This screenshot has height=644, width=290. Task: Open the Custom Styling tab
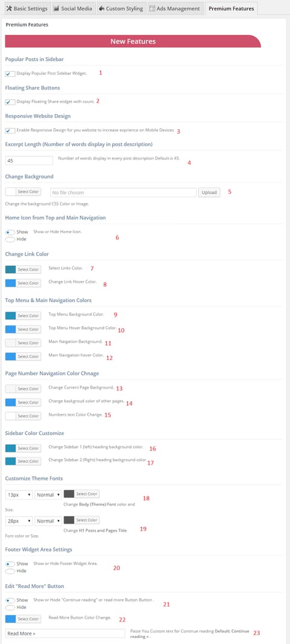coord(120,8)
